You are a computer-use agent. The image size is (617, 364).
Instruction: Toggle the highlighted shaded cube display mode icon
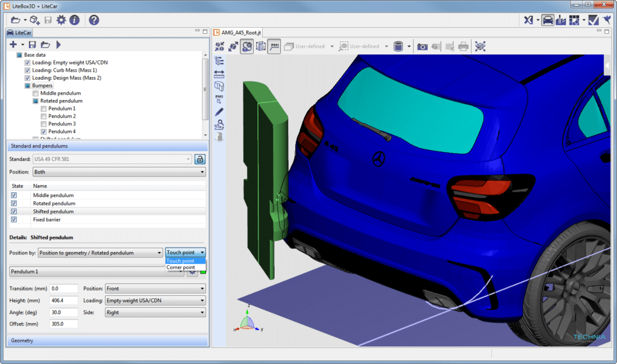pos(246,46)
